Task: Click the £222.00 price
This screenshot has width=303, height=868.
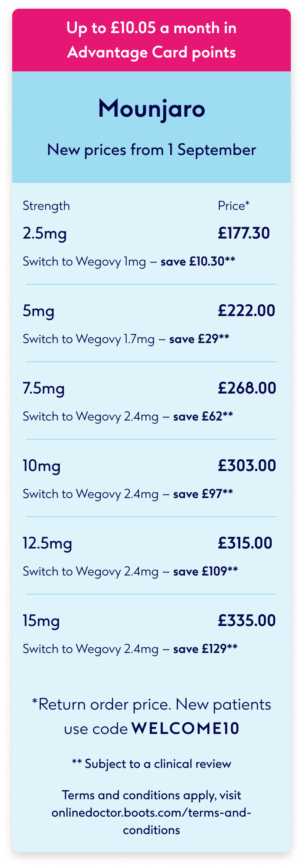Action: click(247, 311)
